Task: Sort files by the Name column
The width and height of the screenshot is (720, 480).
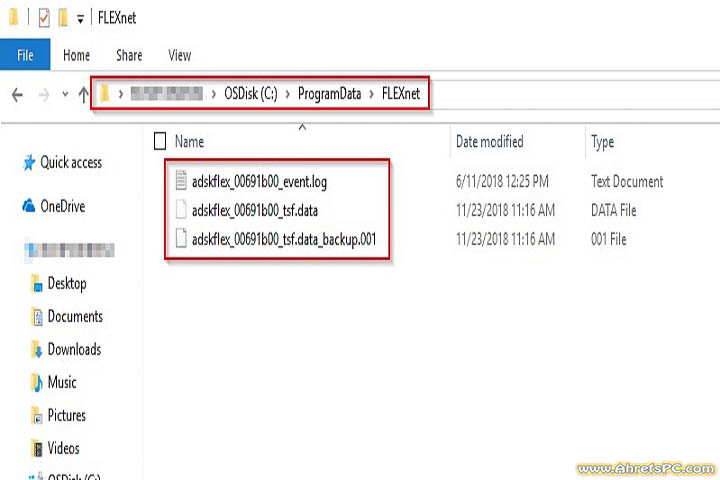Action: 189,141
